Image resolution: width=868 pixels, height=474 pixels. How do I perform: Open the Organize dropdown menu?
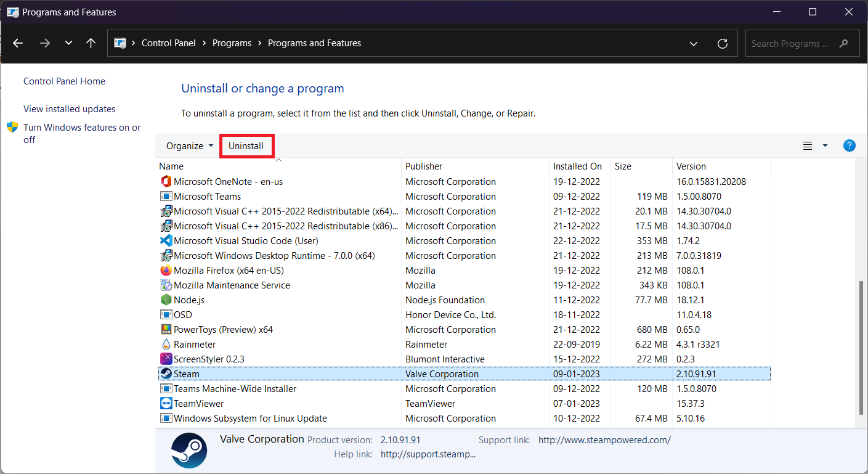click(190, 146)
